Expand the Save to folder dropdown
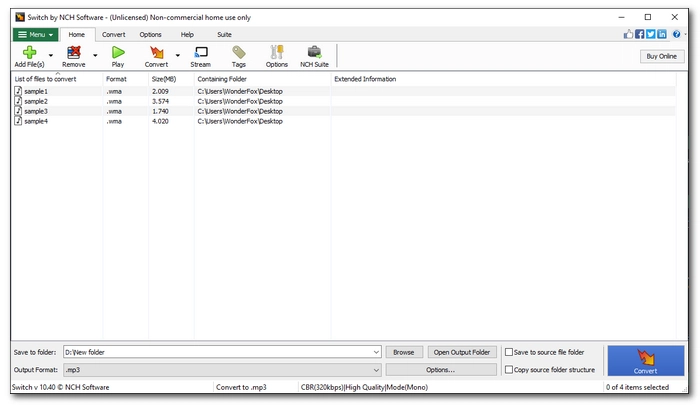The image size is (700, 405). pyautogui.click(x=376, y=352)
